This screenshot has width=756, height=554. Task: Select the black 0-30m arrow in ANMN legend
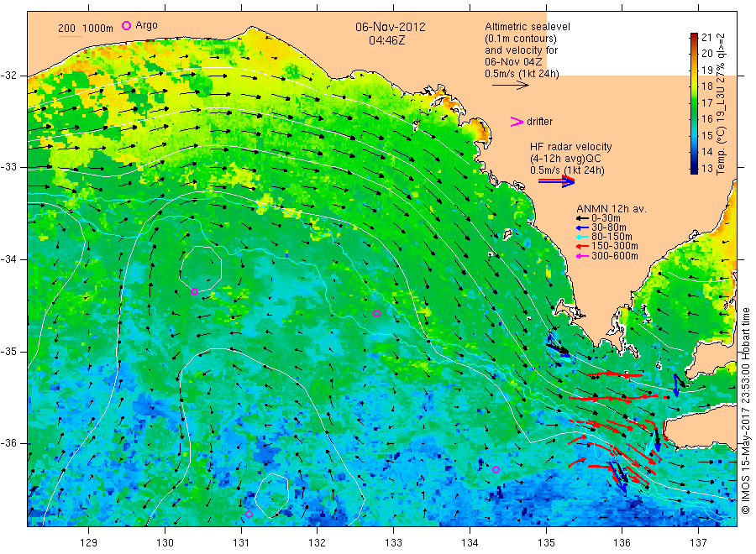[x=582, y=218]
